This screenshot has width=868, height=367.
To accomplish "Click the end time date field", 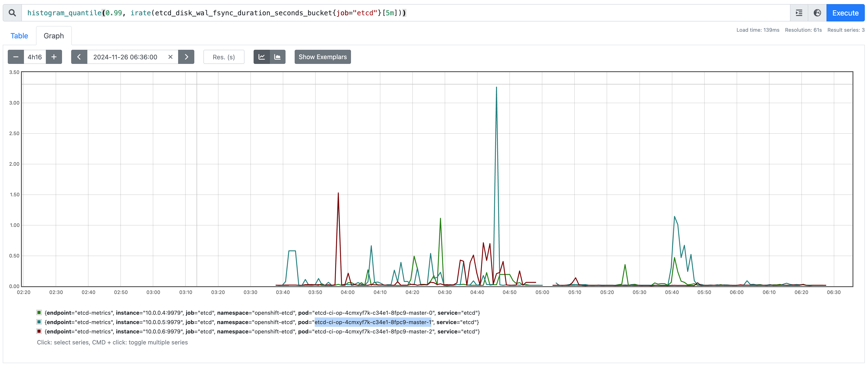I will [125, 57].
